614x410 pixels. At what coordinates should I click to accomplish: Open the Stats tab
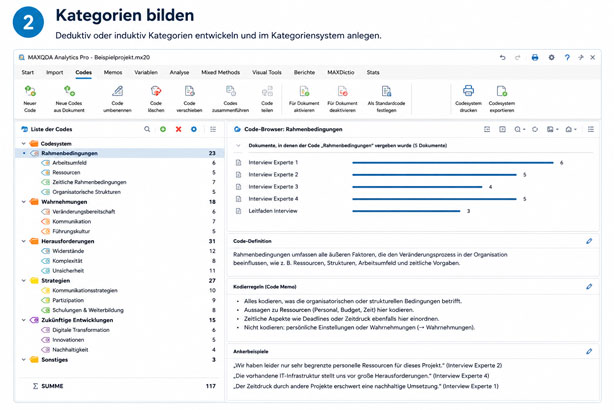[373, 72]
